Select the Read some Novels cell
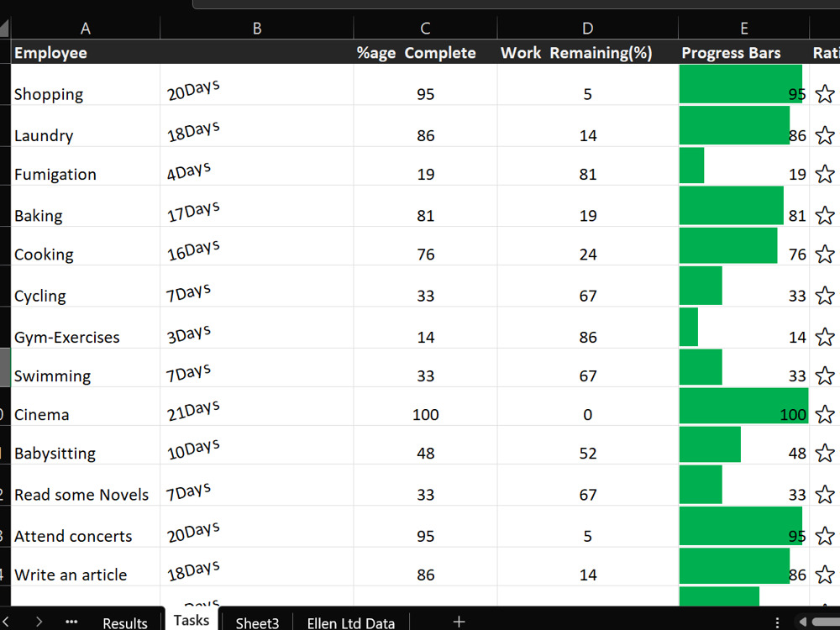The width and height of the screenshot is (840, 630). point(85,485)
